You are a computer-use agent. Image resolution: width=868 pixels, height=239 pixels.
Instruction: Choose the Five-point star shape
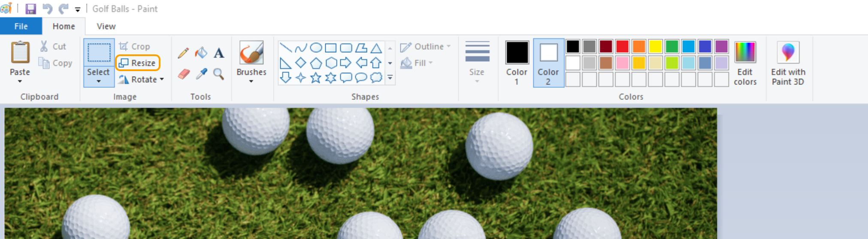(316, 78)
